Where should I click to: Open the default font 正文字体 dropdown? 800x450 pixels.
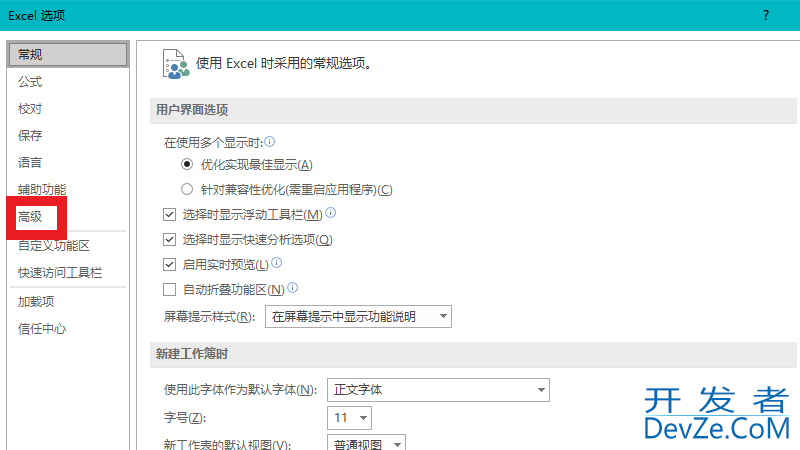point(438,390)
